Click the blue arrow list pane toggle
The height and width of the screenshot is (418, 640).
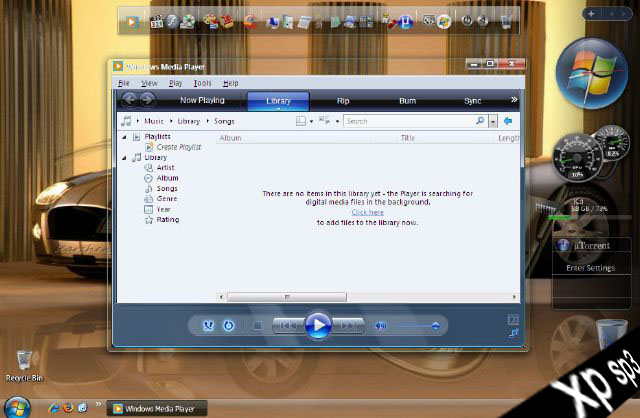pyautogui.click(x=508, y=121)
